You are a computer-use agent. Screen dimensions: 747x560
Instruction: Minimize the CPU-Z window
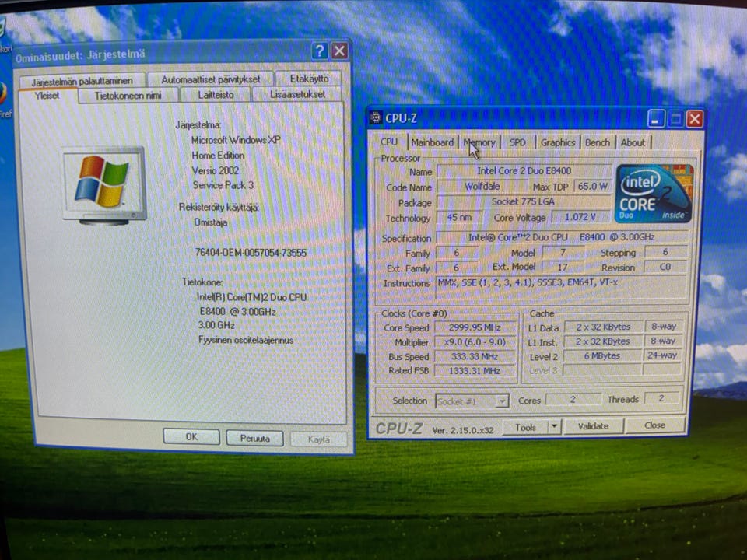click(655, 118)
